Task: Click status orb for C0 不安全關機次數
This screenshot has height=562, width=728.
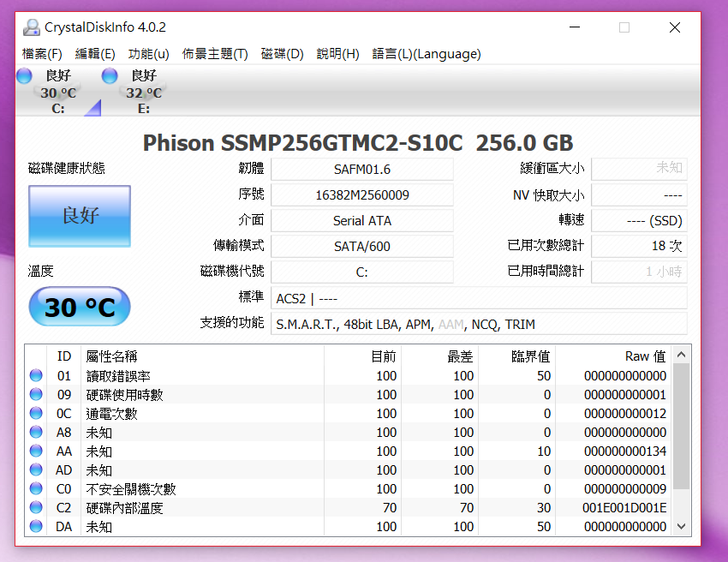Action: [36, 488]
